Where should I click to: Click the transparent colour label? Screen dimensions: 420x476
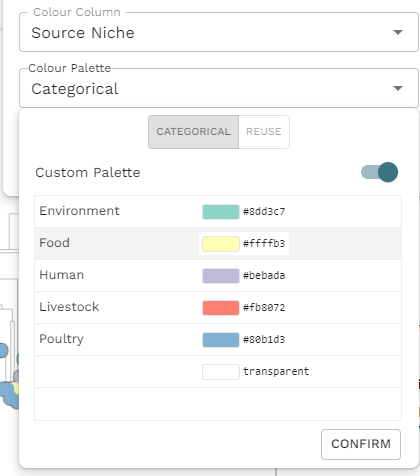tap(276, 371)
